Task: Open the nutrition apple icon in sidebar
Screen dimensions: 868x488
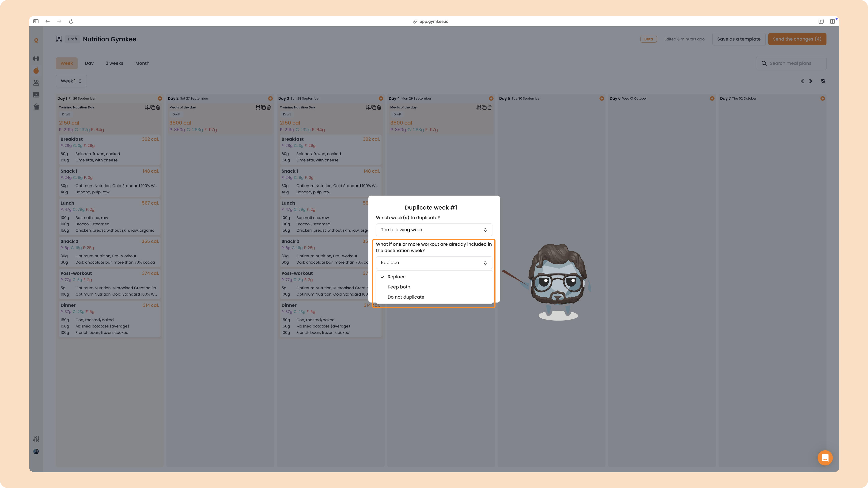Action: click(36, 70)
